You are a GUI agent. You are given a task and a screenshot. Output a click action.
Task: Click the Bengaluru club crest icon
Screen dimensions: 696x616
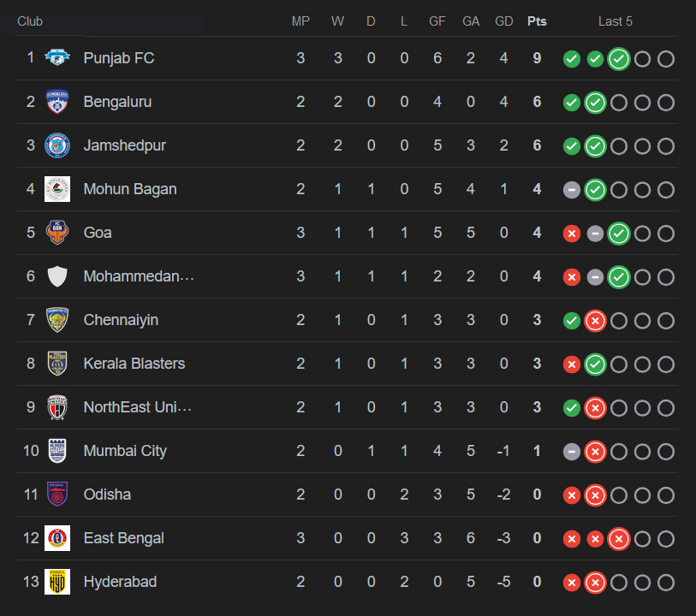coord(57,102)
